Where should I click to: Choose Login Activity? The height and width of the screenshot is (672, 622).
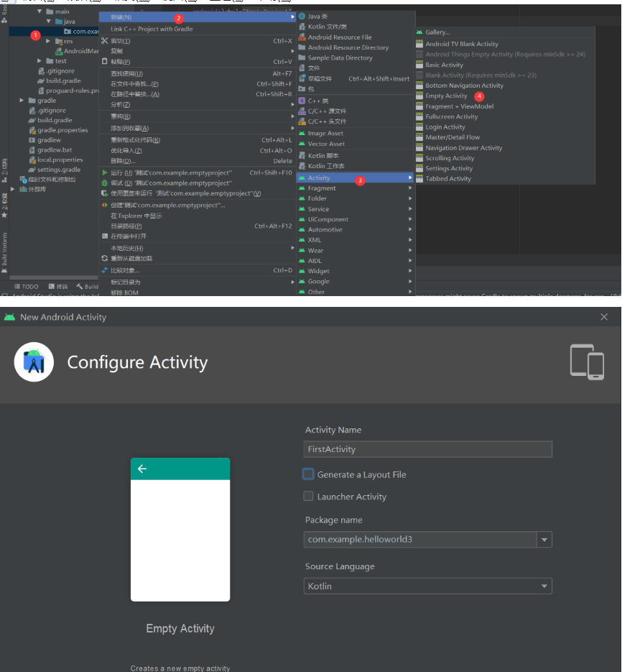tap(445, 127)
